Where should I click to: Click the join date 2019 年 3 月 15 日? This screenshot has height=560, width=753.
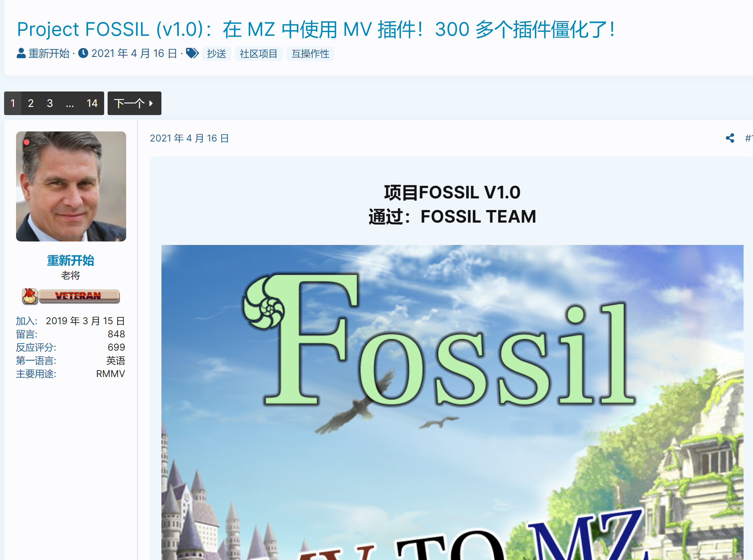click(86, 321)
